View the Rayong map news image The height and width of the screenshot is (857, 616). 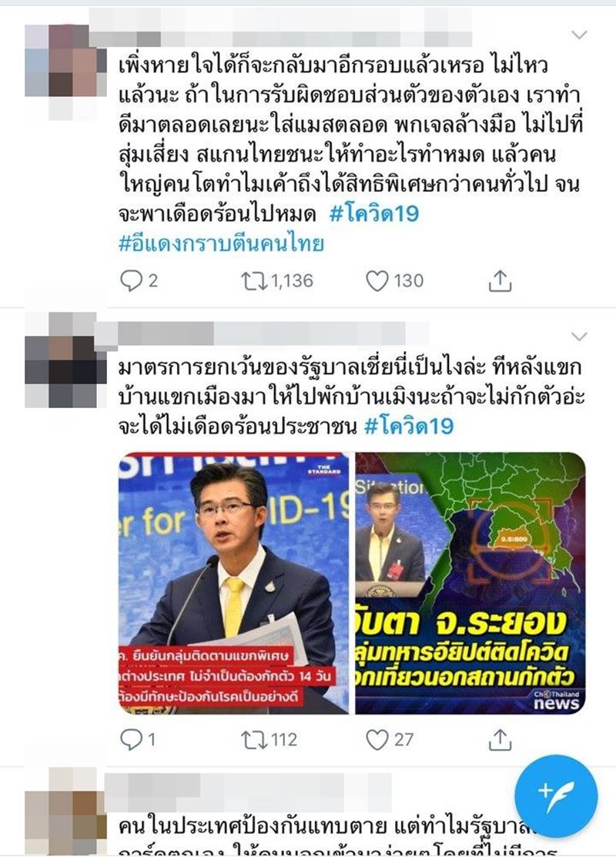tap(470, 583)
